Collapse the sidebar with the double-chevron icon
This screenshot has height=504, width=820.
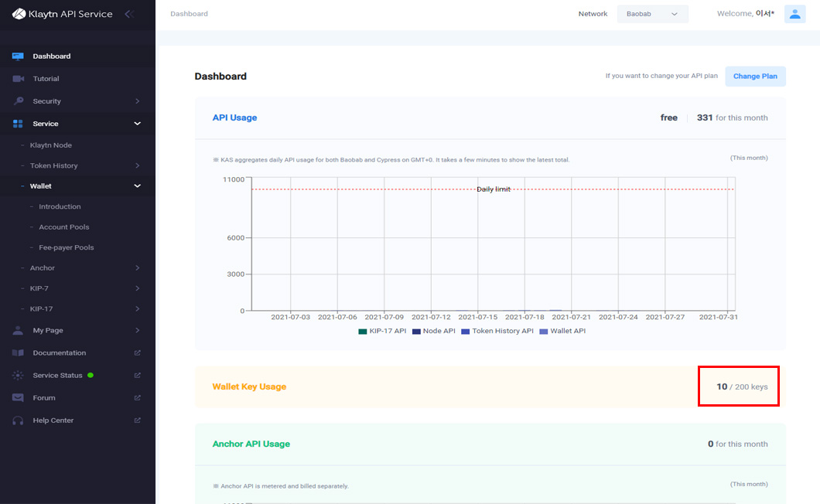(129, 14)
